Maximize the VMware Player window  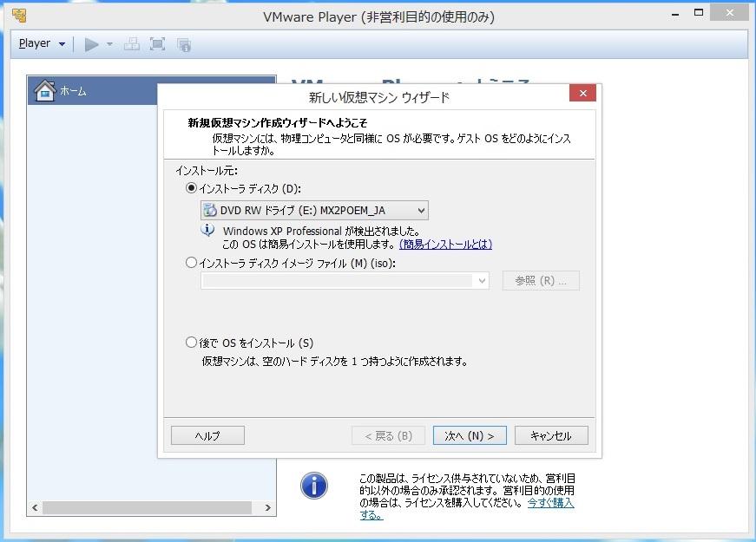point(699,13)
